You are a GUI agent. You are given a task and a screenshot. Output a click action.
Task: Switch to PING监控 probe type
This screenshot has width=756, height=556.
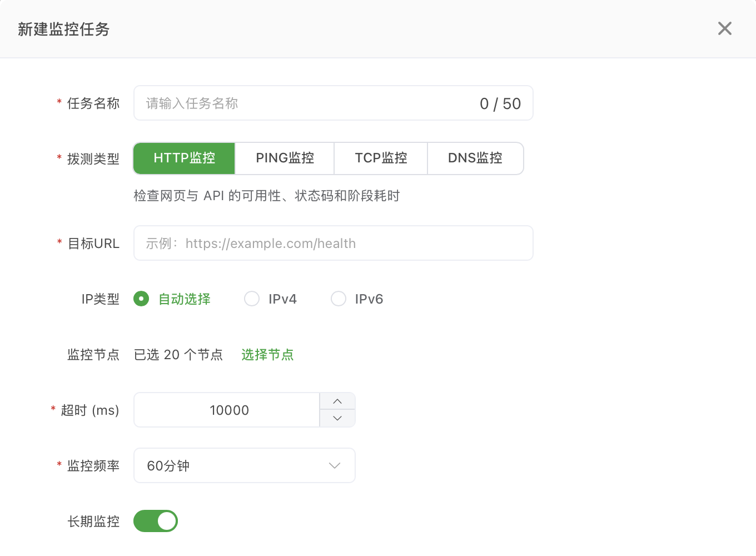tap(285, 158)
